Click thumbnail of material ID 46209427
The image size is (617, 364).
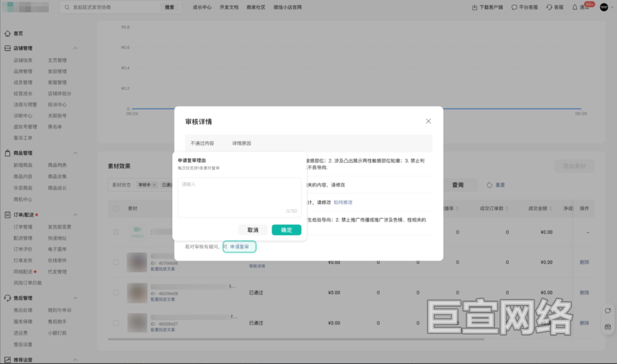coord(137,323)
